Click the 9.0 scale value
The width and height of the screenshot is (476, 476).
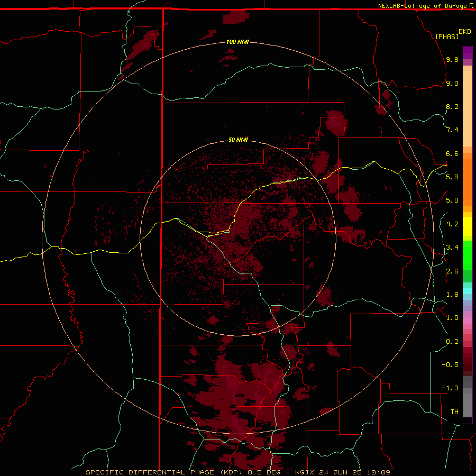(x=452, y=83)
